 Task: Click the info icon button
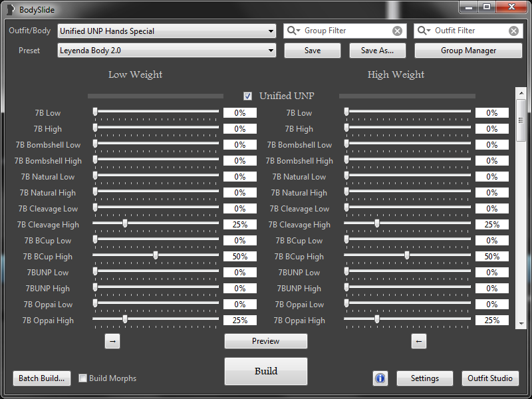coord(380,378)
